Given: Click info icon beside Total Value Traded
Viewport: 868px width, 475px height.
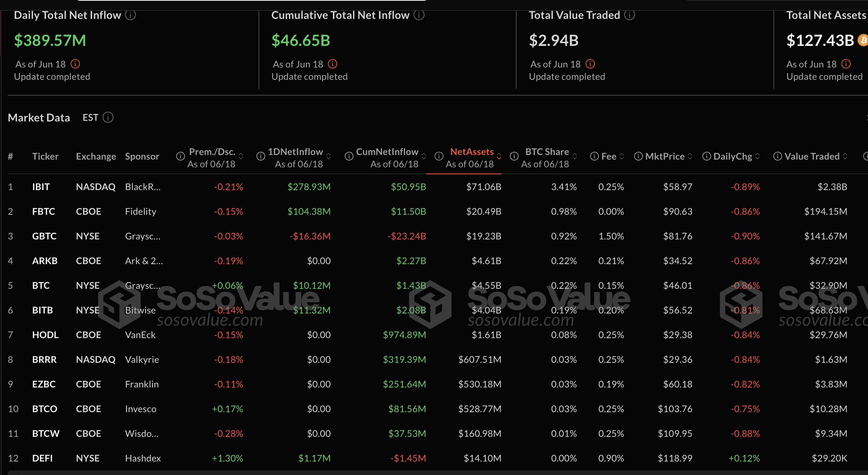Looking at the screenshot, I should [x=630, y=15].
